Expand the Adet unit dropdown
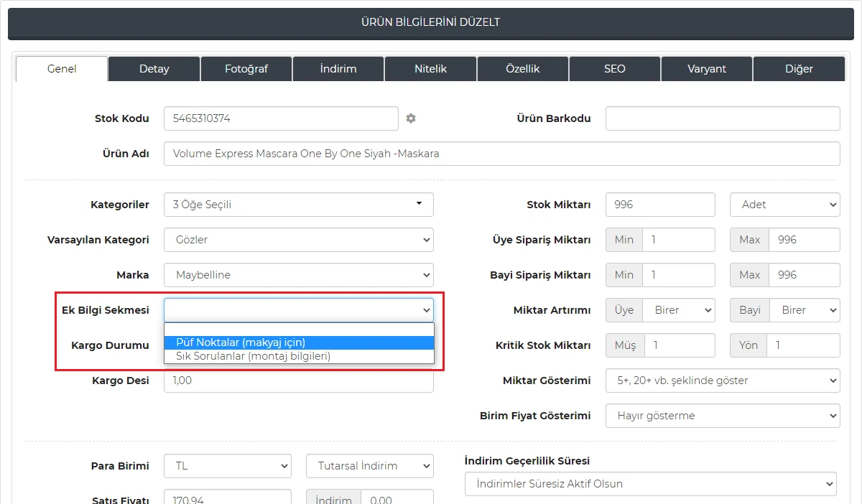The height and width of the screenshot is (504, 862). click(x=784, y=205)
